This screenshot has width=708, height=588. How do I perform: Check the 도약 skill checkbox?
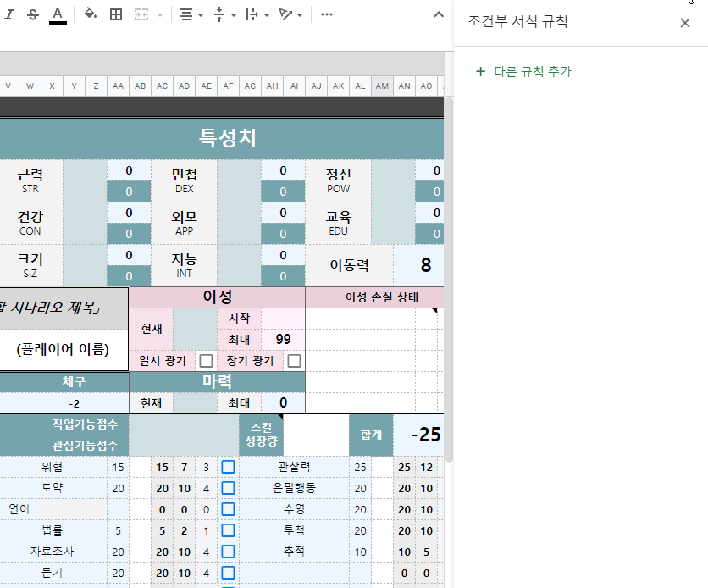[228, 488]
